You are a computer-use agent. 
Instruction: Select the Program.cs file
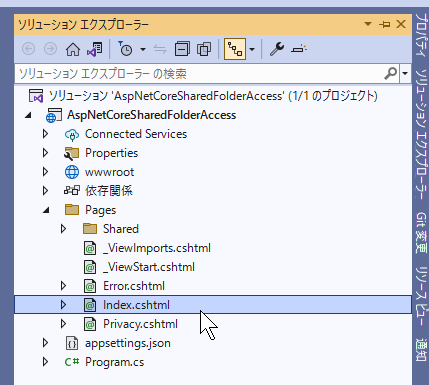click(x=114, y=362)
